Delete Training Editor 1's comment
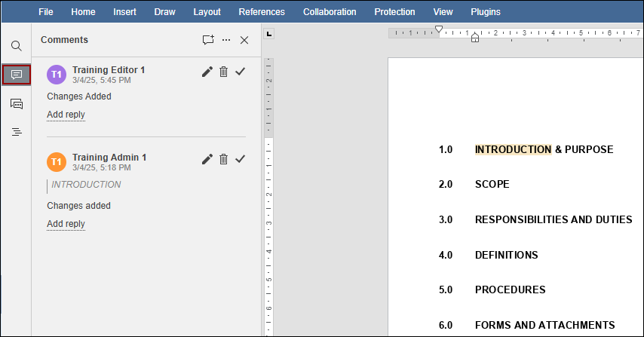The image size is (644, 337). click(224, 72)
